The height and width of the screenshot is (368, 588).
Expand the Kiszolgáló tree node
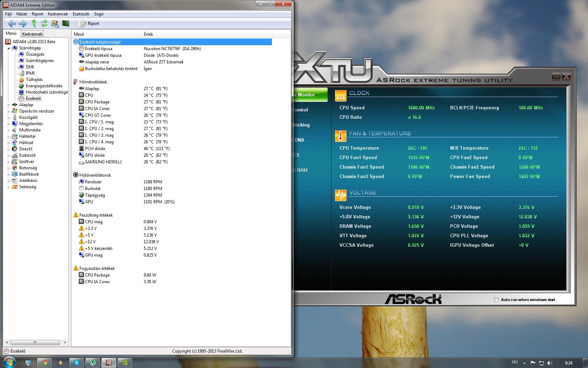(x=9, y=117)
